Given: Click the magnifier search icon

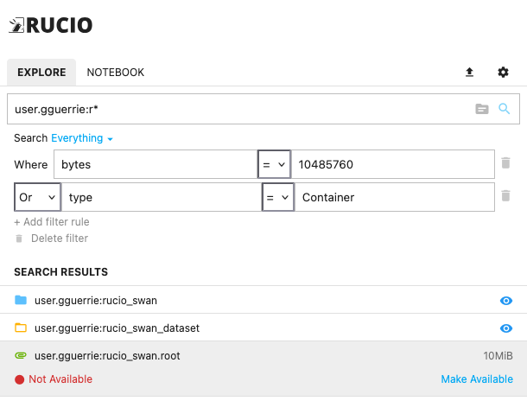Looking at the screenshot, I should pyautogui.click(x=505, y=109).
